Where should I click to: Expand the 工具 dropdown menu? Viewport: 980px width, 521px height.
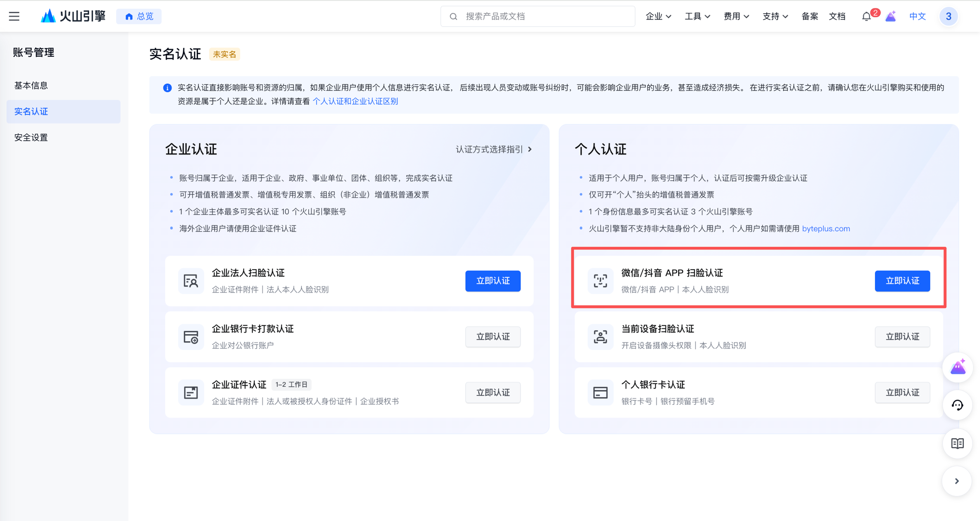[697, 16]
